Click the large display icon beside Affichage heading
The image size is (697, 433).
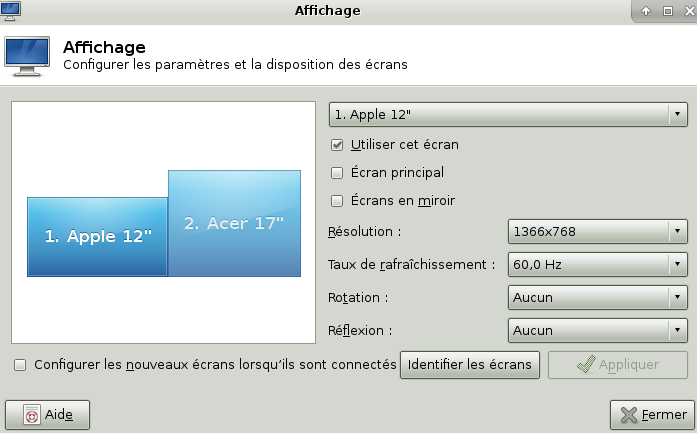(x=28, y=56)
